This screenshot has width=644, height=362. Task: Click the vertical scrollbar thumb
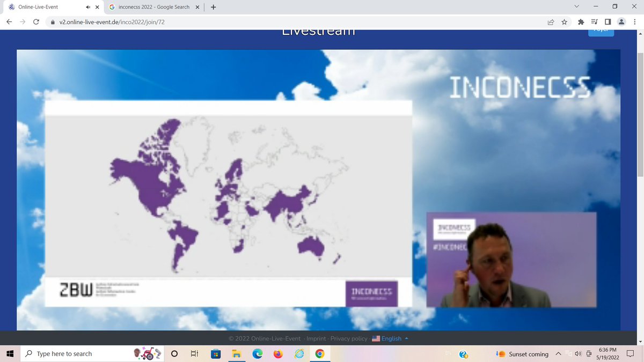(640, 115)
